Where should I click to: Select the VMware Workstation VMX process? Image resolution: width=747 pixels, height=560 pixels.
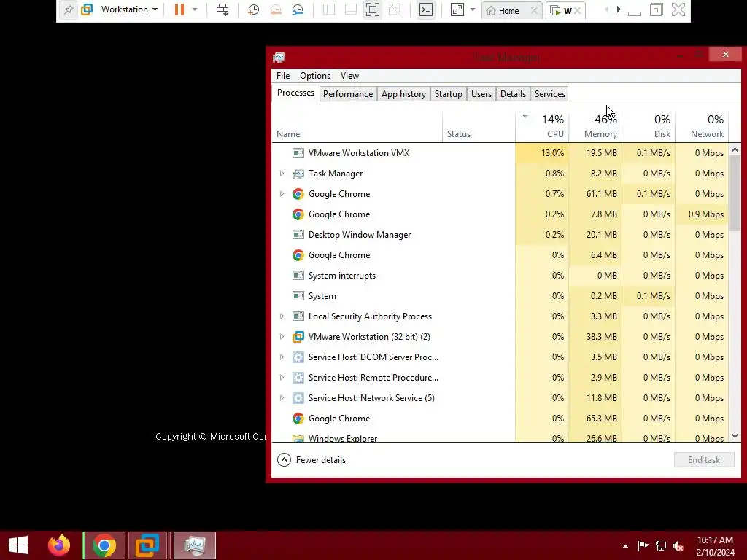coord(500,153)
